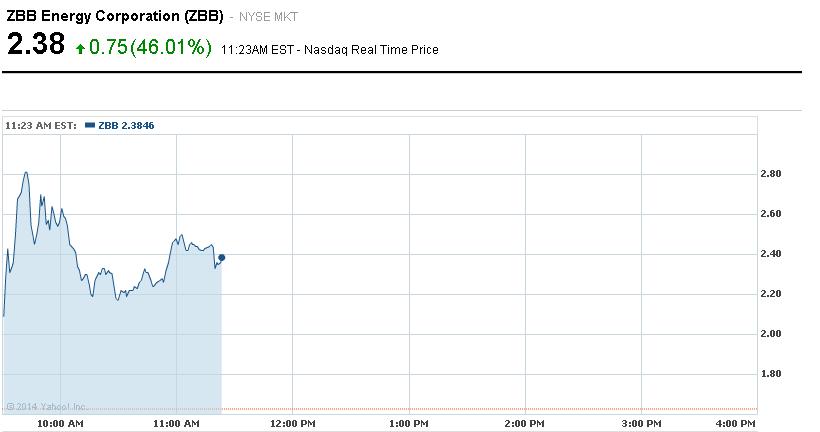Click the 1.80 price axis label
Screen dimensions: 820x432
(771, 374)
